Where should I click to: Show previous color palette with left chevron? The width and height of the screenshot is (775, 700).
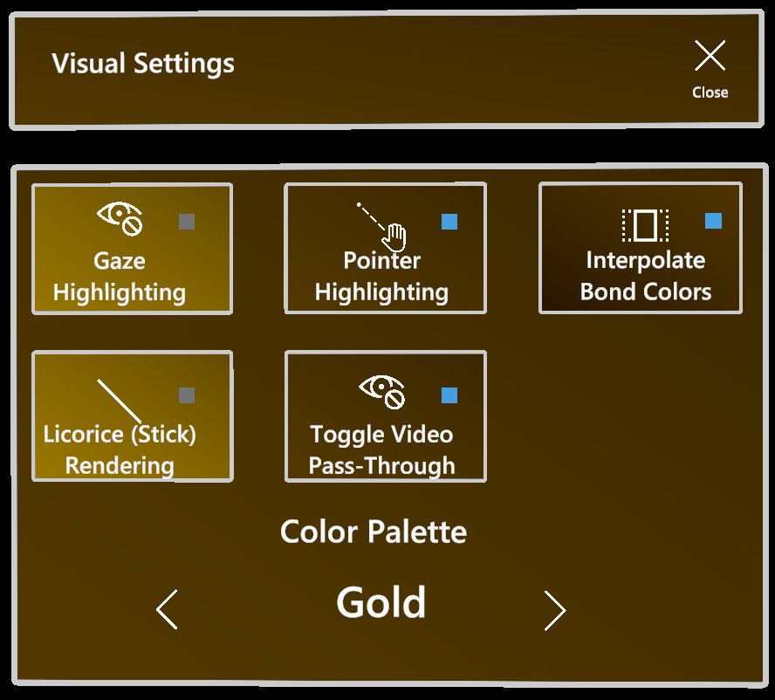coord(168,609)
